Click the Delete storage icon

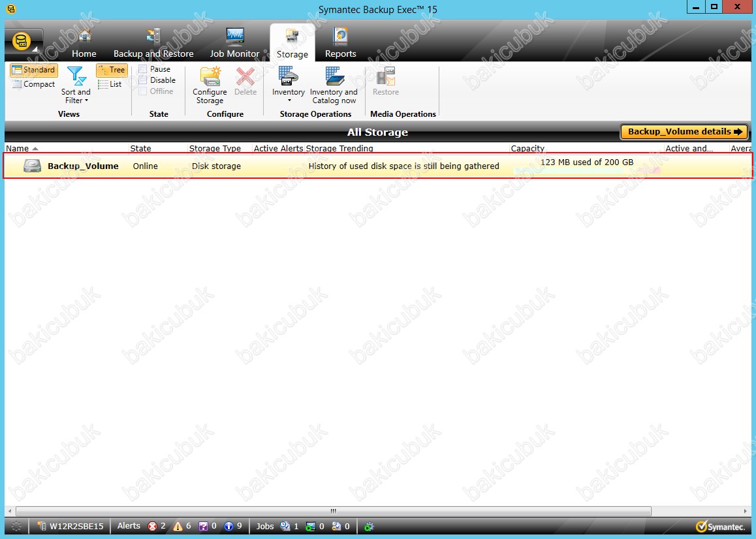245,81
